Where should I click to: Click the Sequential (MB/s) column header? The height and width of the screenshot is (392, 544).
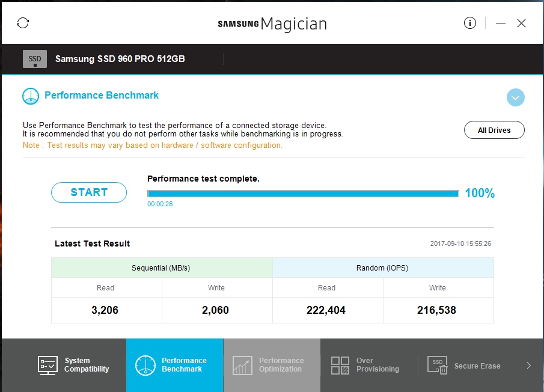pos(161,268)
